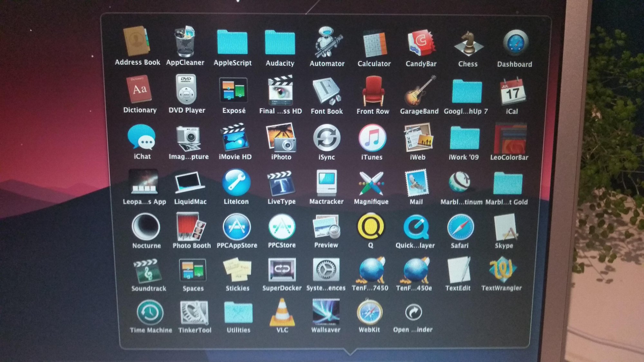Open the Safari compass icon

tap(460, 227)
